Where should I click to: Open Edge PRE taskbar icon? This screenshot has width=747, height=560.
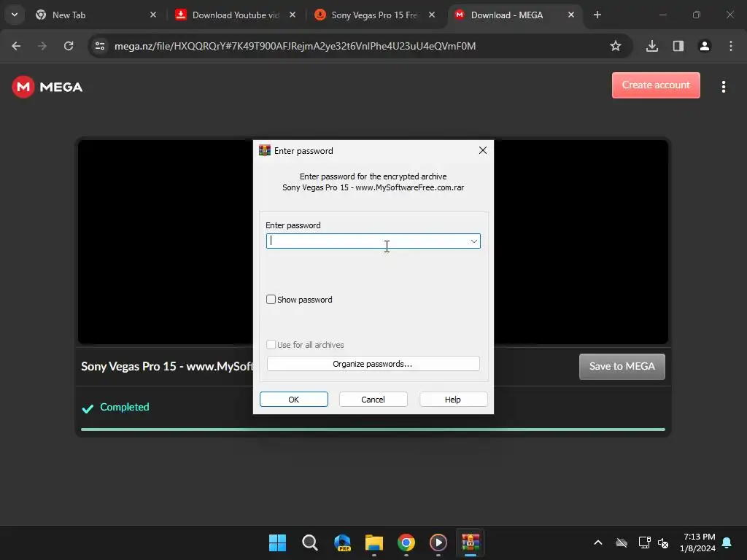[x=342, y=542]
